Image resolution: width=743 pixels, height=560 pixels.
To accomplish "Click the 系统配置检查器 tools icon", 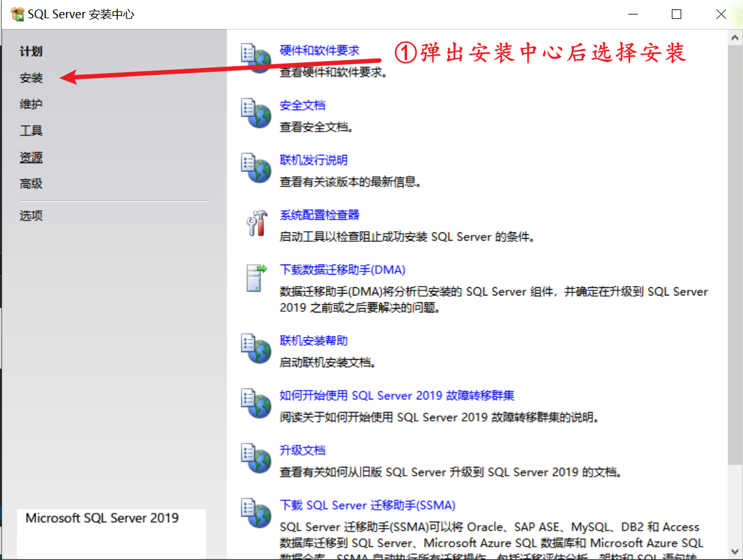I will [x=255, y=223].
